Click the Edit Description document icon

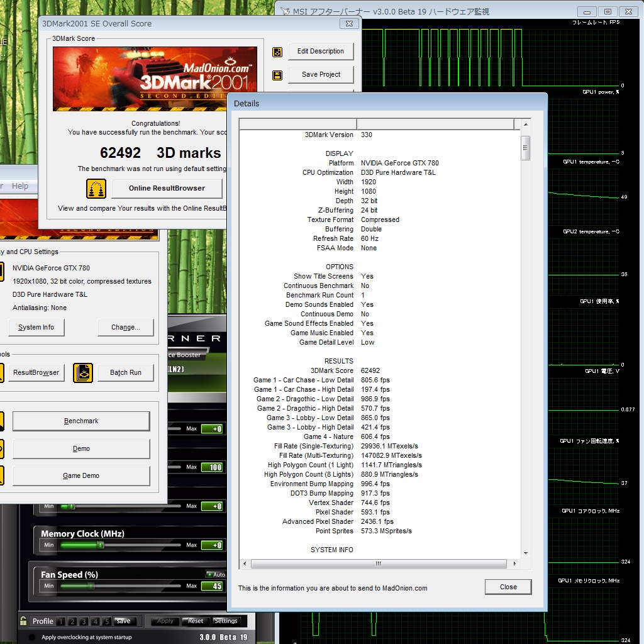[x=277, y=52]
